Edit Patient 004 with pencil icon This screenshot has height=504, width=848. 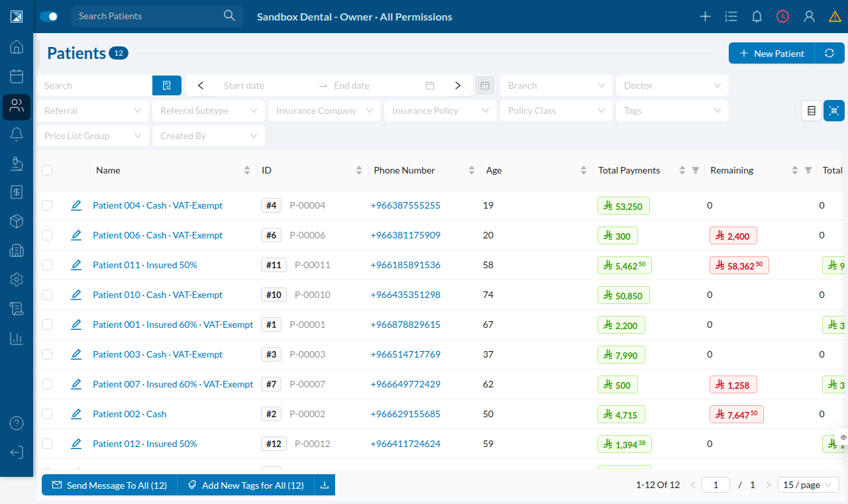click(76, 205)
